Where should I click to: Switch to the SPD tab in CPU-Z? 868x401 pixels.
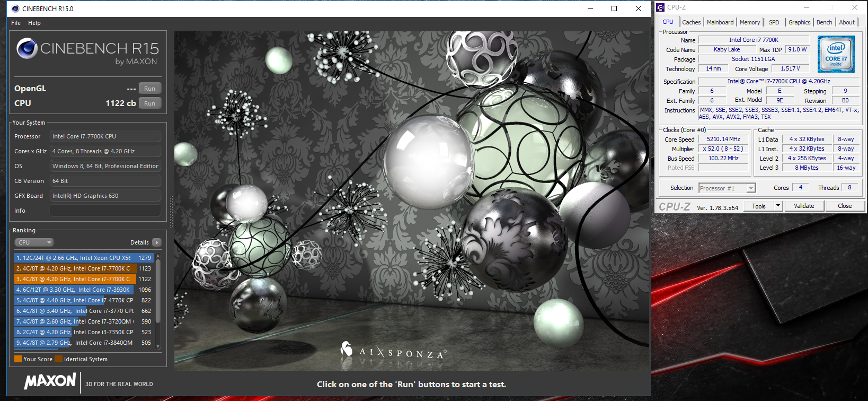click(x=774, y=22)
